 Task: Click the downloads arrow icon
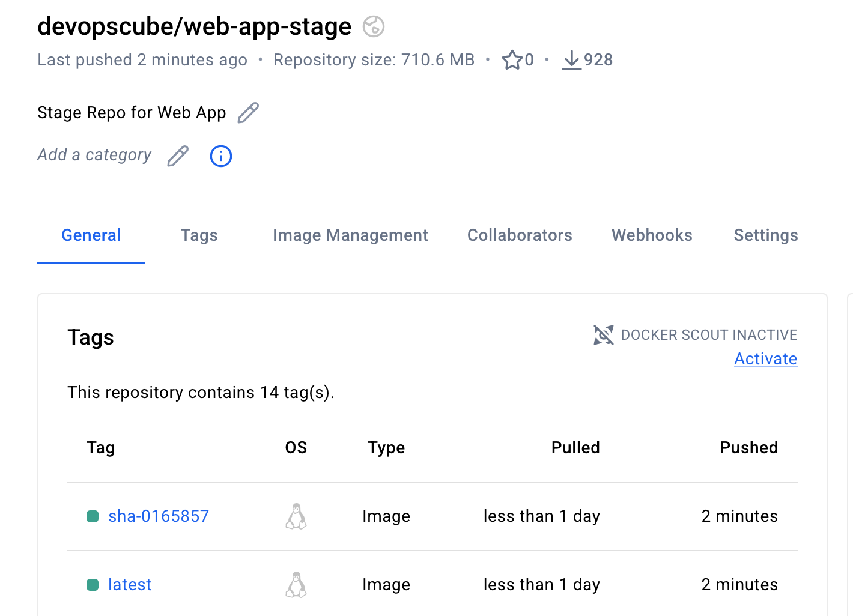coord(571,60)
